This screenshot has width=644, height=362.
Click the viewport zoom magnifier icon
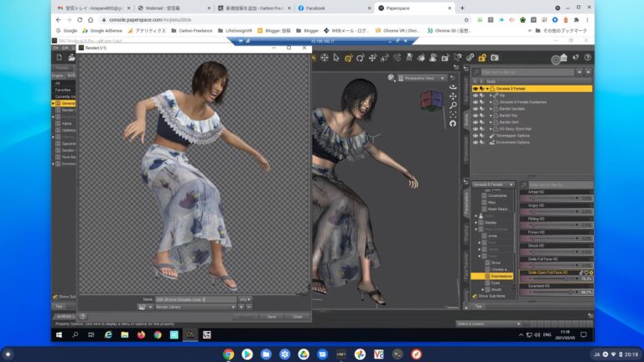click(453, 106)
